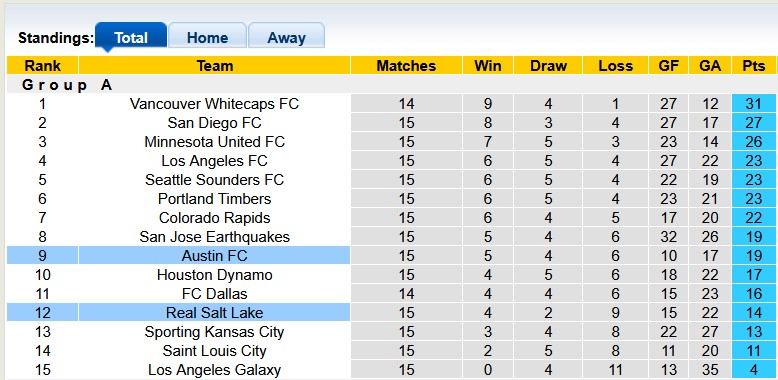Click Vancouver's 31 points cell
This screenshot has height=380, width=778.
tap(753, 104)
